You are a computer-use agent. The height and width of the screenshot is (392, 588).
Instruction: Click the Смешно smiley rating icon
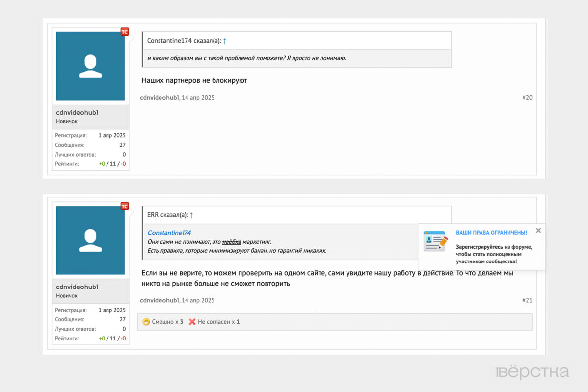(x=146, y=322)
